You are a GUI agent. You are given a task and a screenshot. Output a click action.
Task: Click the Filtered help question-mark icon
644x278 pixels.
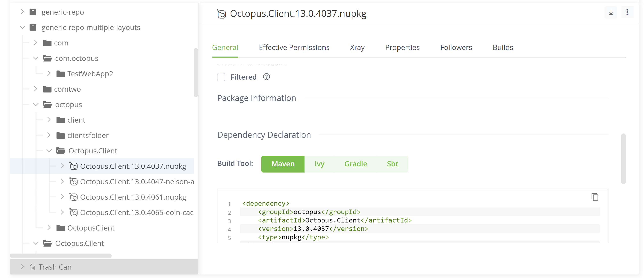click(x=267, y=77)
